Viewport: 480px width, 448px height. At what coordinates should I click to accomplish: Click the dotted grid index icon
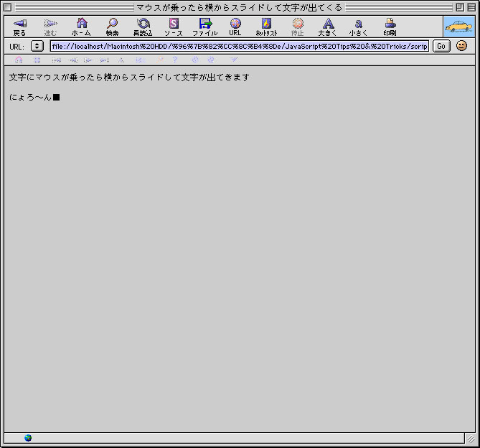pos(37,60)
